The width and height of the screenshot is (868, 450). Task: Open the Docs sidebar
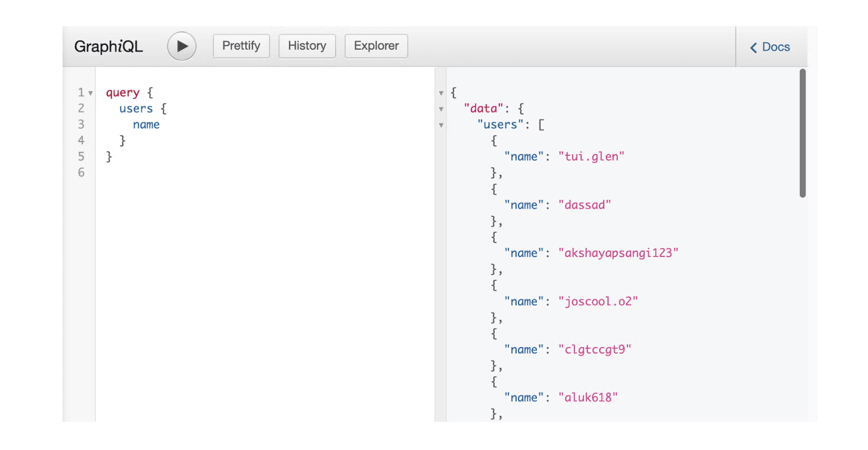click(774, 47)
